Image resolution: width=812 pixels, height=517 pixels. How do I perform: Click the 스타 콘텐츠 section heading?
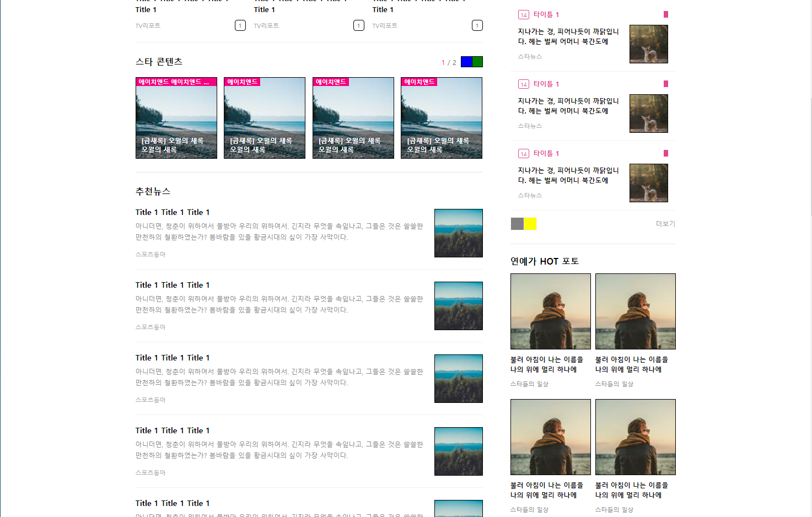(159, 62)
